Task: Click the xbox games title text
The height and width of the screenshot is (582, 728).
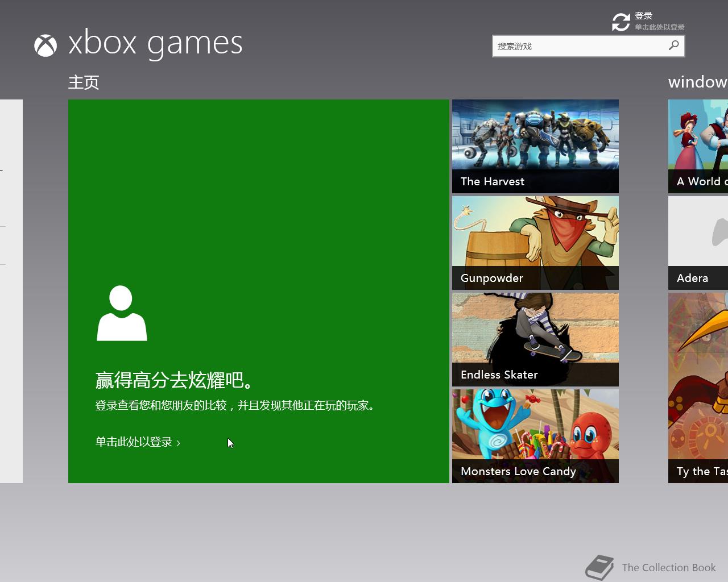Action: (x=155, y=44)
